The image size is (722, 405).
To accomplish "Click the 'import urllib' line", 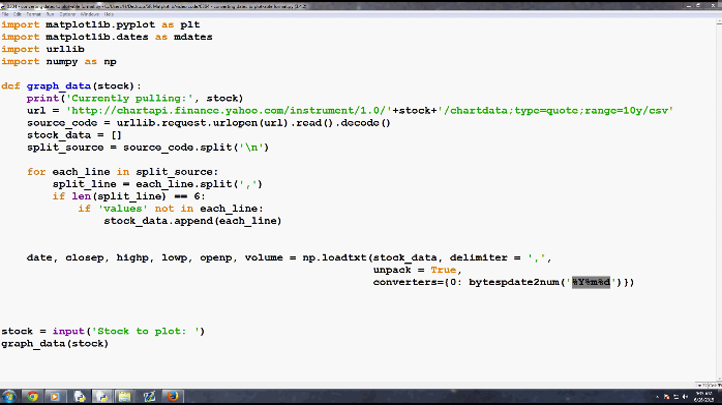I will click(43, 49).
